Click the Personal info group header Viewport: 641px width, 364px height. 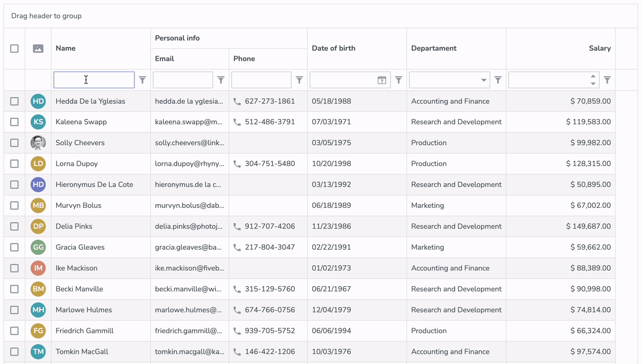[229, 38]
